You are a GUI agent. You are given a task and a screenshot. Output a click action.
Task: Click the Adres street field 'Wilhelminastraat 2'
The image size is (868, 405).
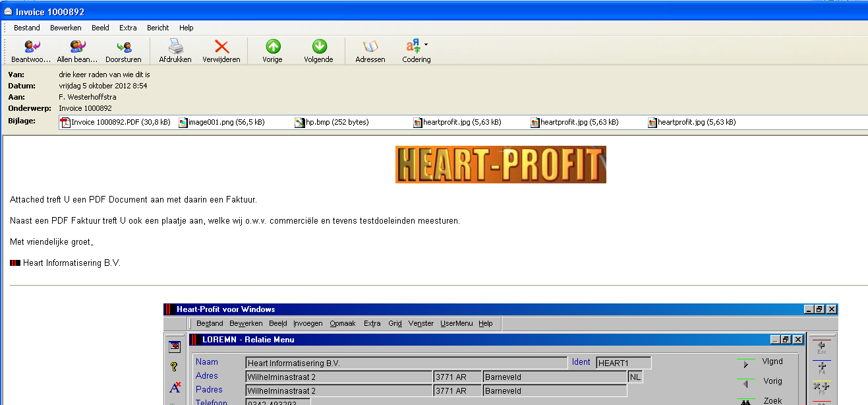339,377
